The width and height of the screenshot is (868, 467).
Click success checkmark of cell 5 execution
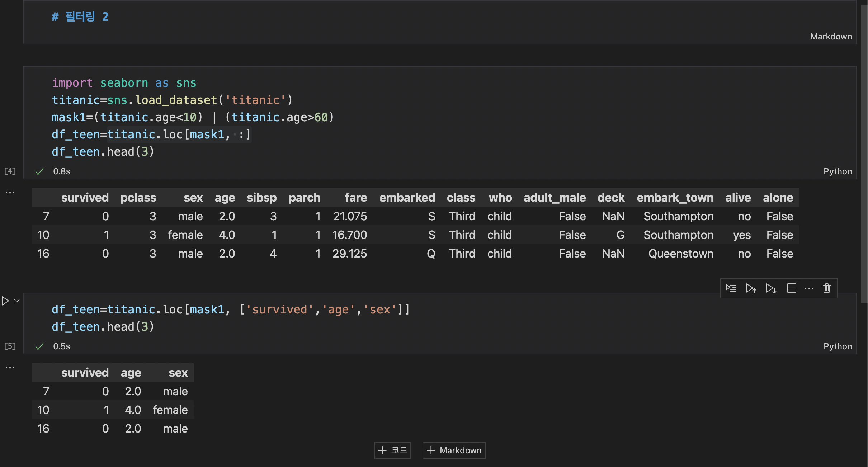[x=39, y=346]
